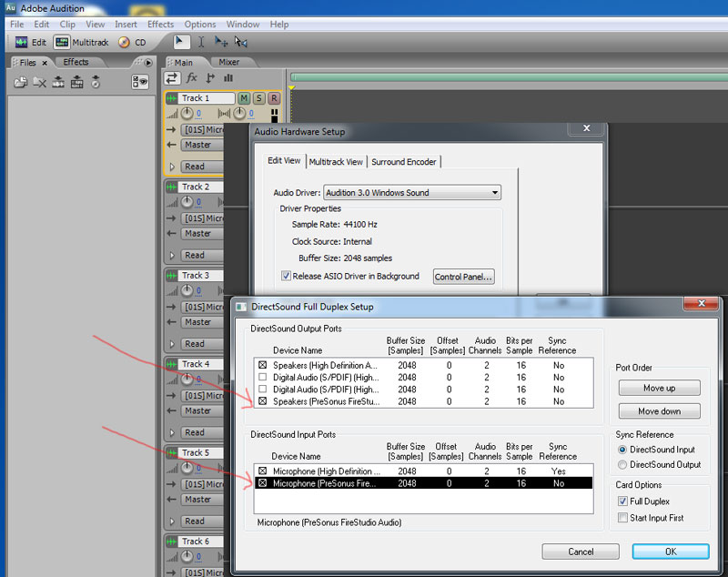Viewport: 728px width, 577px height.
Task: Adjust Track 1 pan knob
Action: pos(239,113)
